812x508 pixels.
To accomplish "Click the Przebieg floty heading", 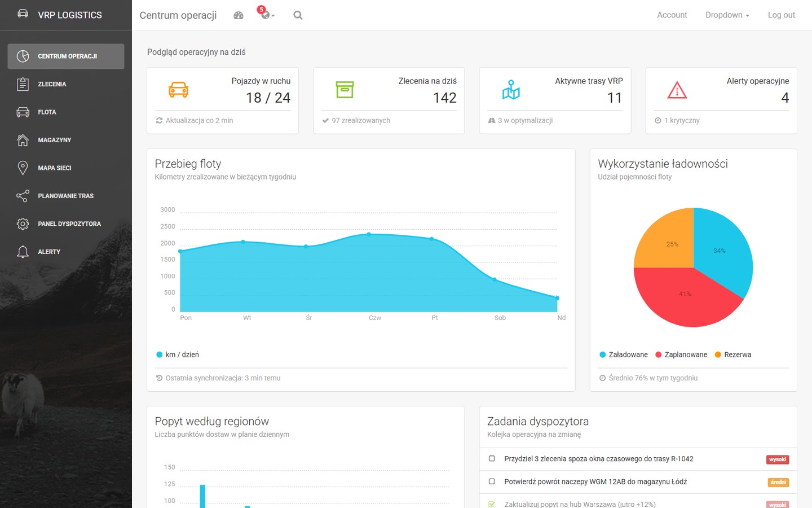I will 188,164.
